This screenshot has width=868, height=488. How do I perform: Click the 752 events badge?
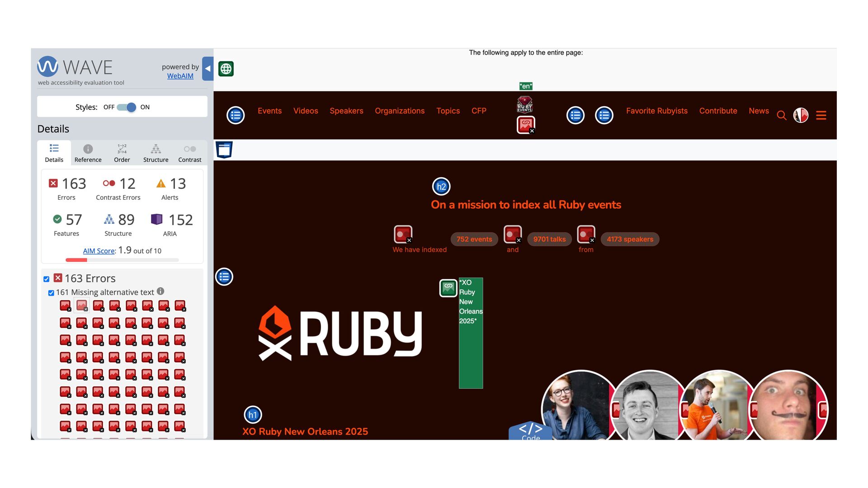click(x=474, y=239)
